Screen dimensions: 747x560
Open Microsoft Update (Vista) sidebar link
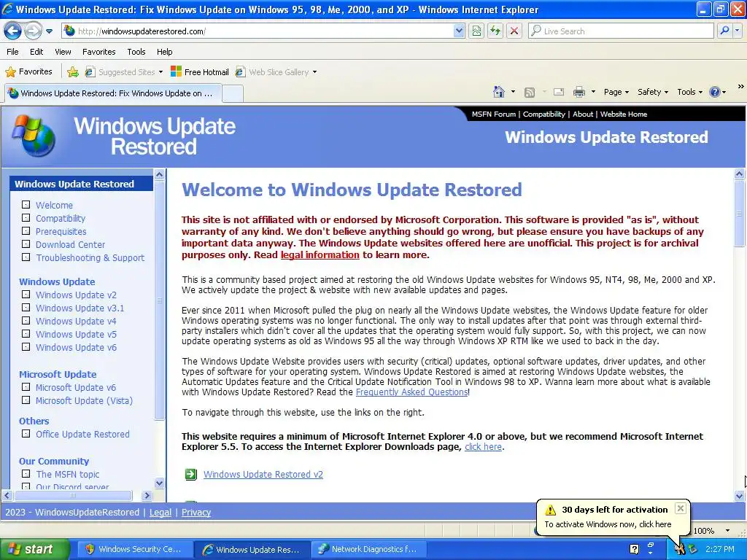pos(85,401)
